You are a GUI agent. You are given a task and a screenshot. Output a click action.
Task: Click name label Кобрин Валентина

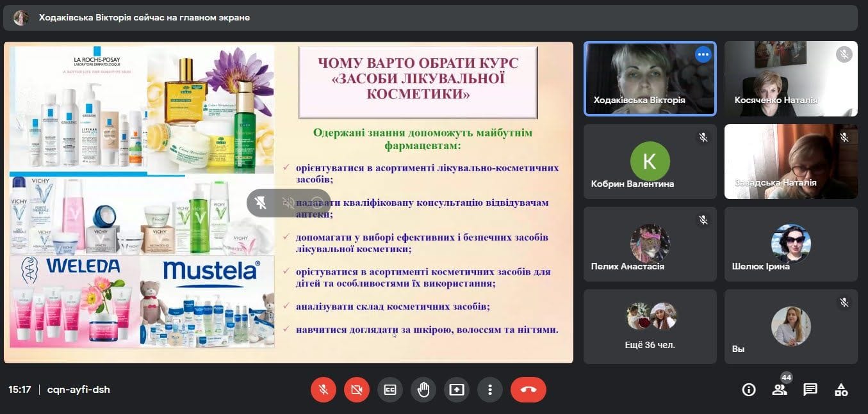tap(632, 184)
